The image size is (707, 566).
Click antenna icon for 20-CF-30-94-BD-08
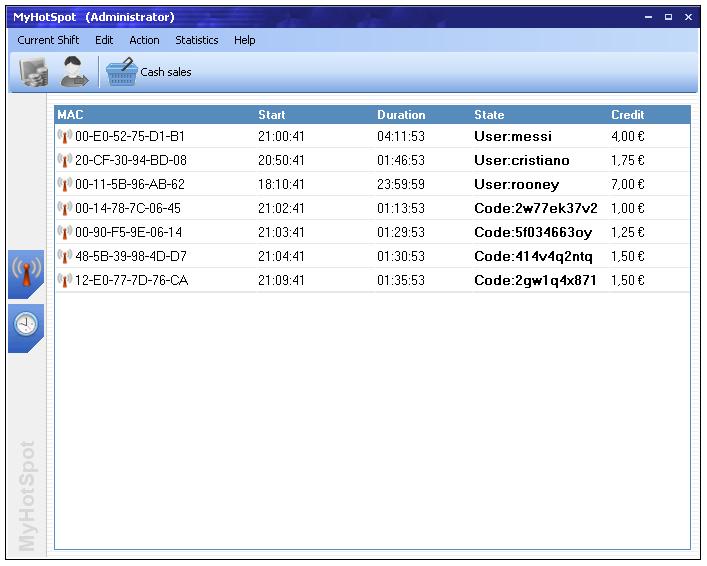pos(64,160)
